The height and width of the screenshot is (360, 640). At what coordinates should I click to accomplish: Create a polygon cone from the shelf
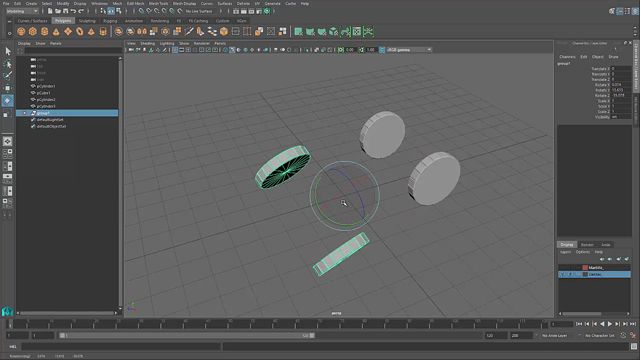tap(56, 31)
